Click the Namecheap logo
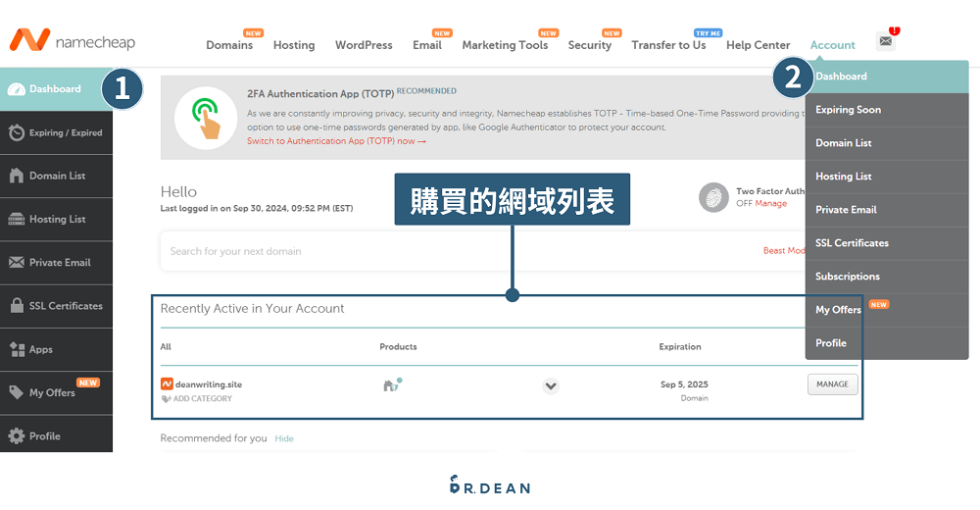This screenshot has height=510, width=980. [x=73, y=40]
